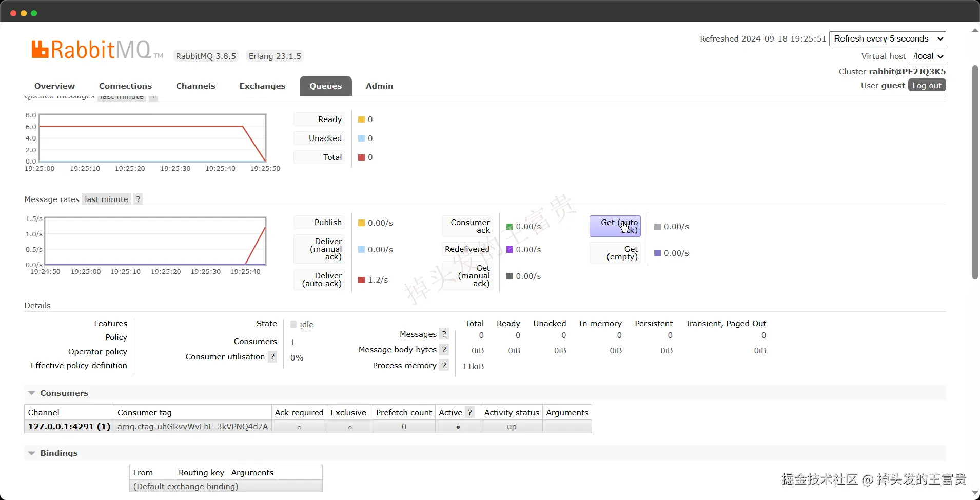Click the Unacked light blue swatch

361,138
